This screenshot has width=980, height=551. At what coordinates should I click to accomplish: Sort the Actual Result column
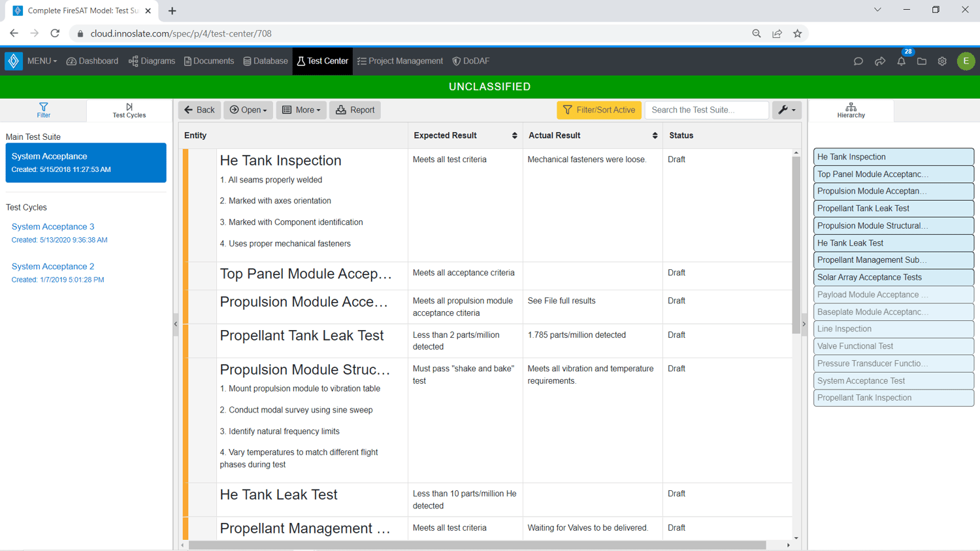coord(655,135)
